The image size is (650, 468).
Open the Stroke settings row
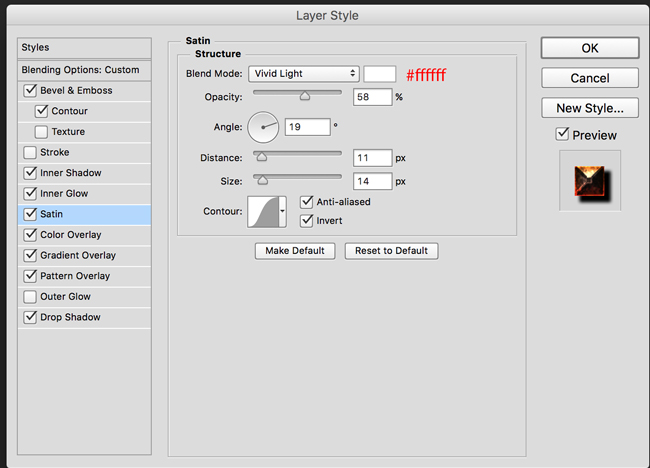click(x=55, y=153)
